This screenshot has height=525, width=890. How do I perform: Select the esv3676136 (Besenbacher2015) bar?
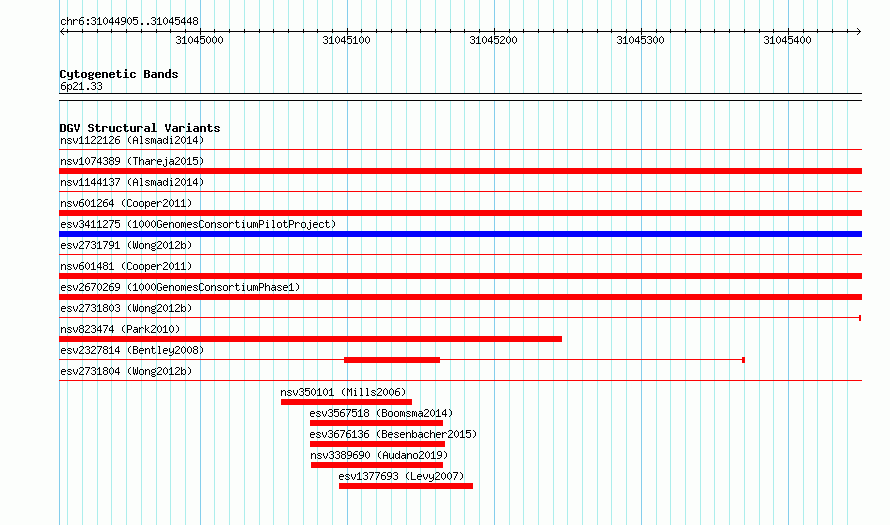click(377, 444)
